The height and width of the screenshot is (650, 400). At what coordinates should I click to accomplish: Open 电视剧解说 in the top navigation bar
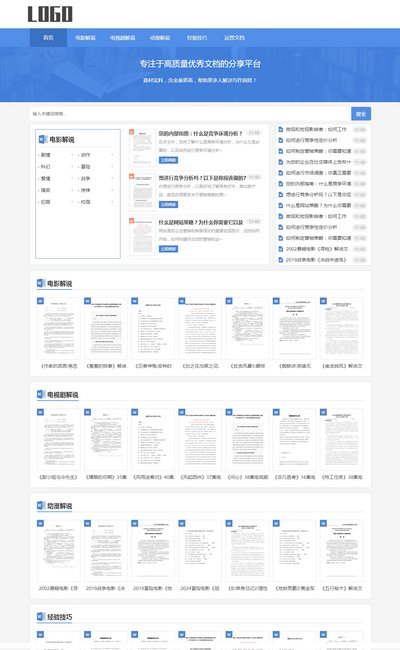[122, 38]
